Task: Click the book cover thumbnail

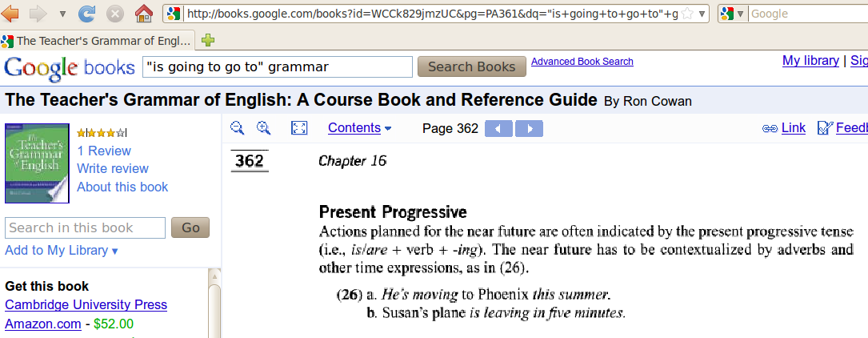Action: click(37, 163)
